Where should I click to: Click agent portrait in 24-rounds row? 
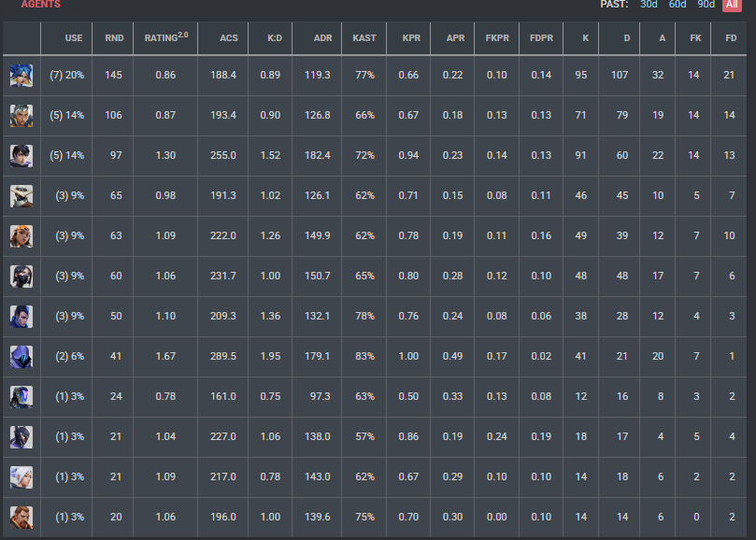[x=21, y=397]
